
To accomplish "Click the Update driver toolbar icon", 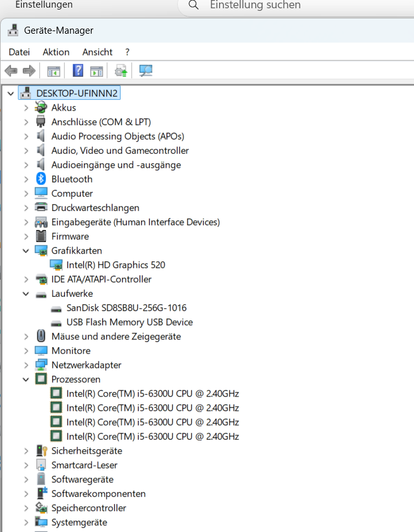I will pyautogui.click(x=121, y=71).
